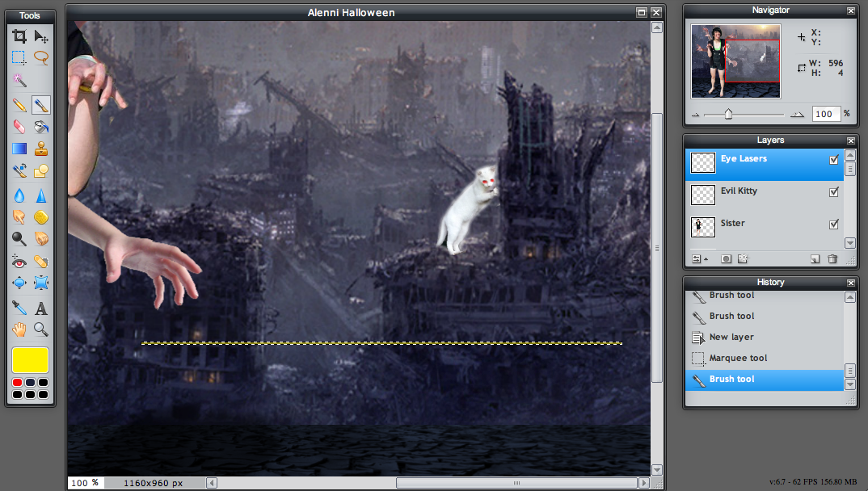Select the Blur tool
The height and width of the screenshot is (491, 868).
click(x=19, y=195)
